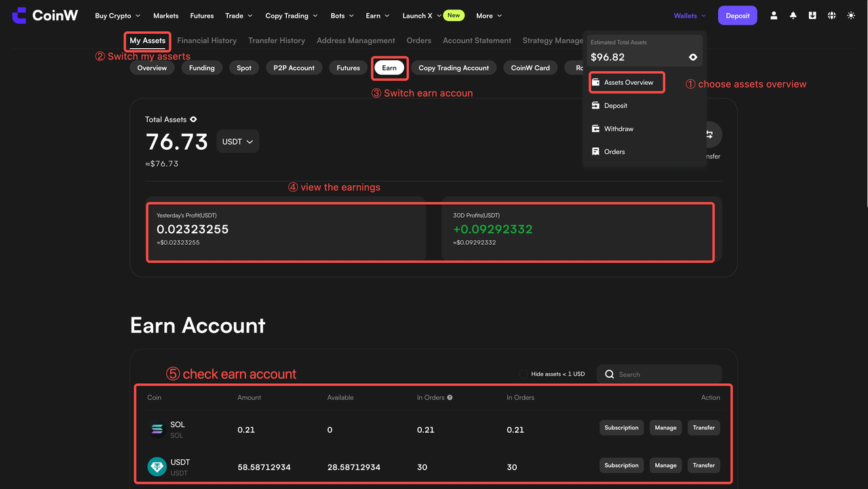Click the Orders wallet menu icon
The width and height of the screenshot is (868, 489).
coord(595,151)
